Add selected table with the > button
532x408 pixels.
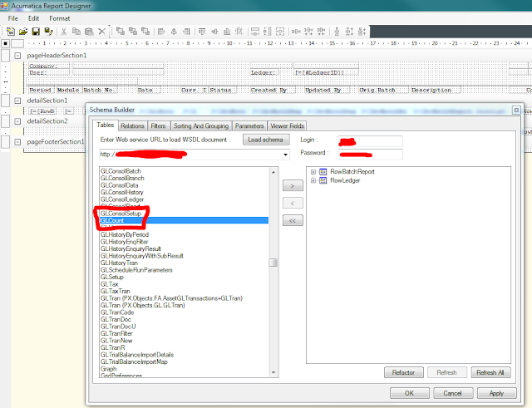[293, 186]
